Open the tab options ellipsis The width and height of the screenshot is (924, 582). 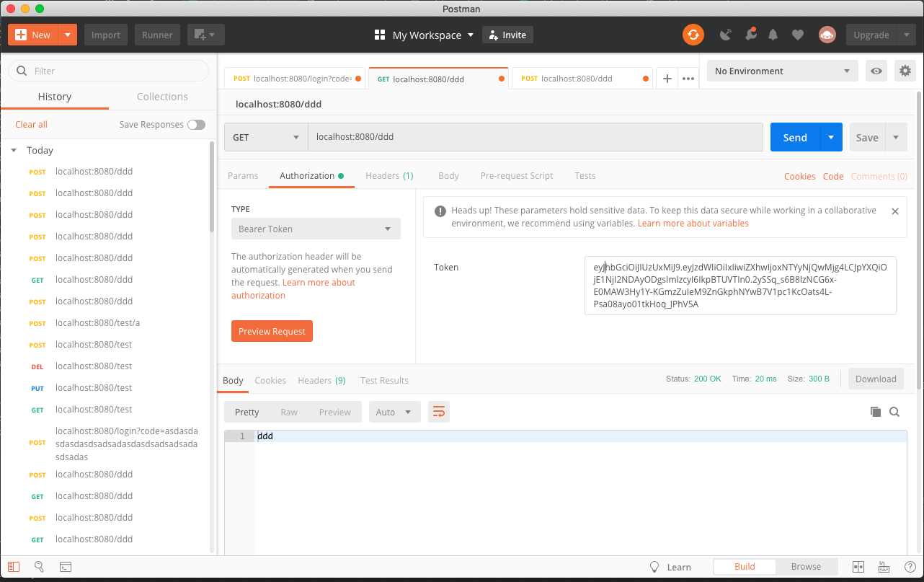click(688, 79)
